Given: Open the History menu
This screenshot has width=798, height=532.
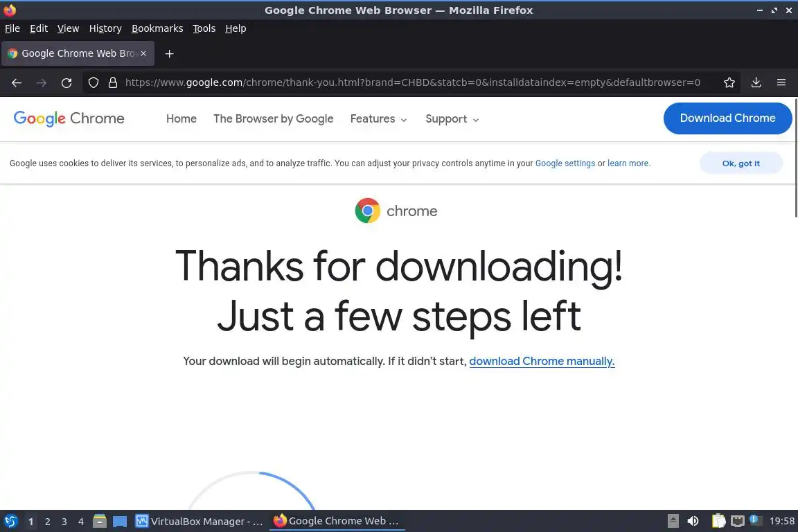Looking at the screenshot, I should coord(105,28).
